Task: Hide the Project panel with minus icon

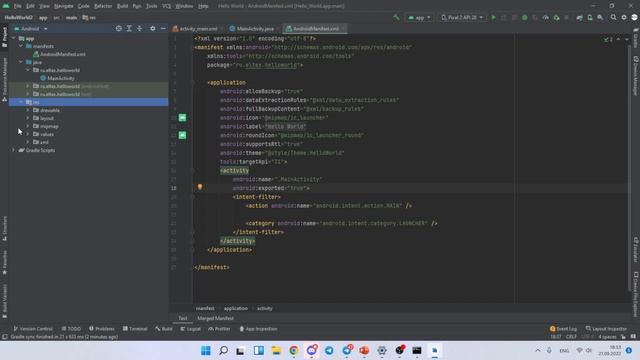Action: pos(163,29)
